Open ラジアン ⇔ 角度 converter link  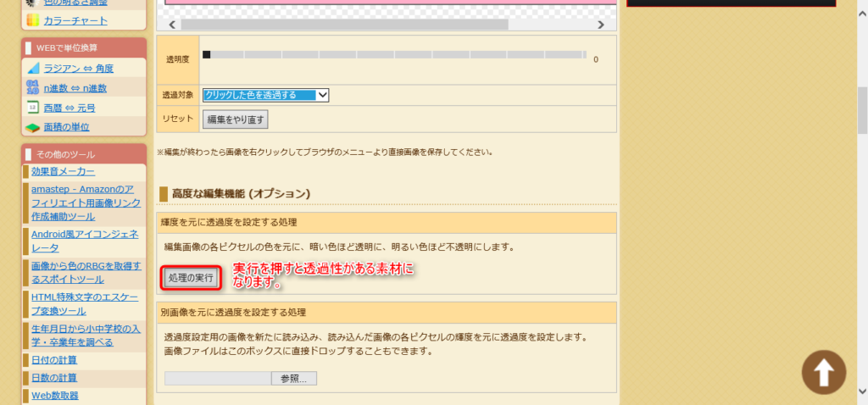pyautogui.click(x=79, y=68)
